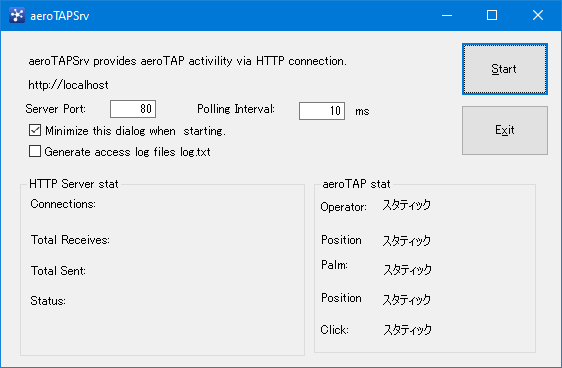
Task: Click the ms unit label
Action: [362, 111]
